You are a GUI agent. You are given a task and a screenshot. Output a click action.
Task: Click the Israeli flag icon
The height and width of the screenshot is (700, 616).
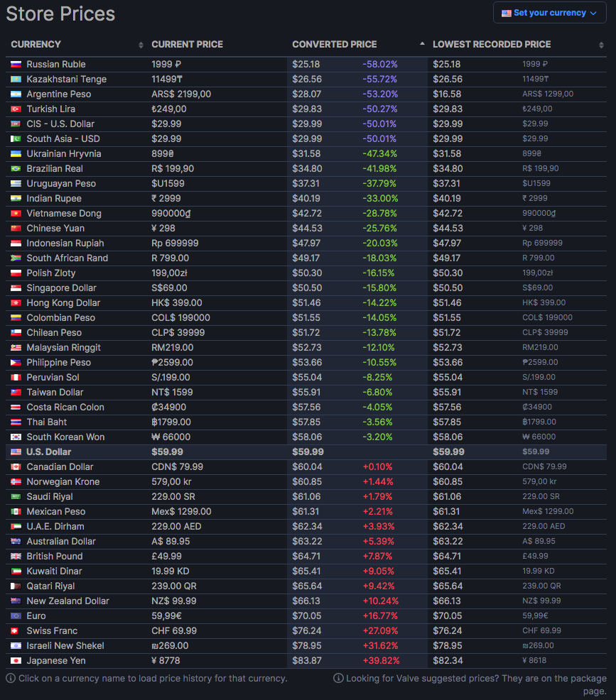(16, 645)
